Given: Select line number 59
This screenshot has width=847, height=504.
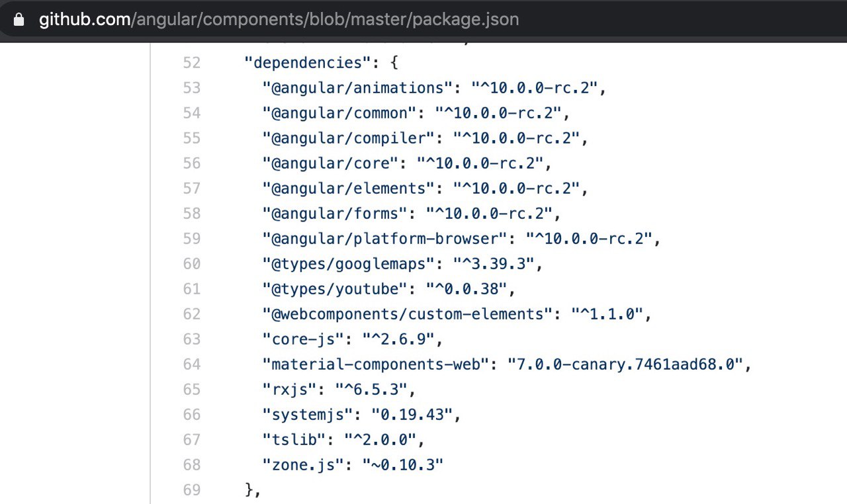Looking at the screenshot, I should [x=192, y=239].
